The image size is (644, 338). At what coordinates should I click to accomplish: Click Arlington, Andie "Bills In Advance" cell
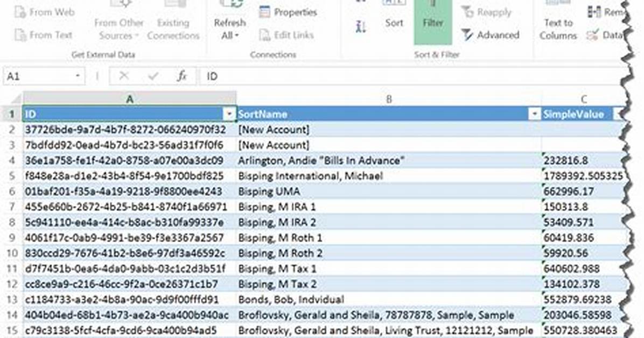[x=389, y=160]
